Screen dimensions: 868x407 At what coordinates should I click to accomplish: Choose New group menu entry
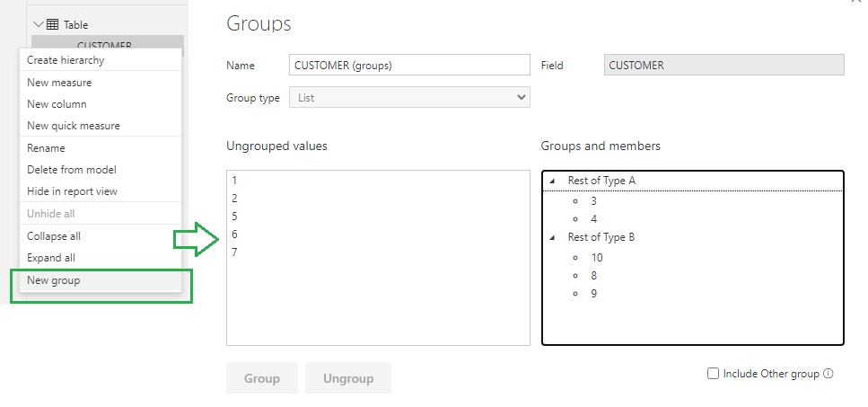(101, 280)
